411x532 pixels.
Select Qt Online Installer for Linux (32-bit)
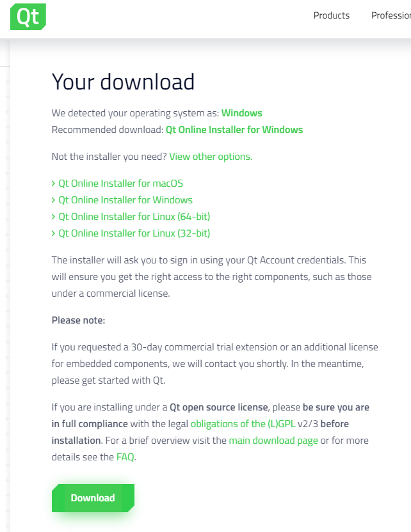pos(134,233)
